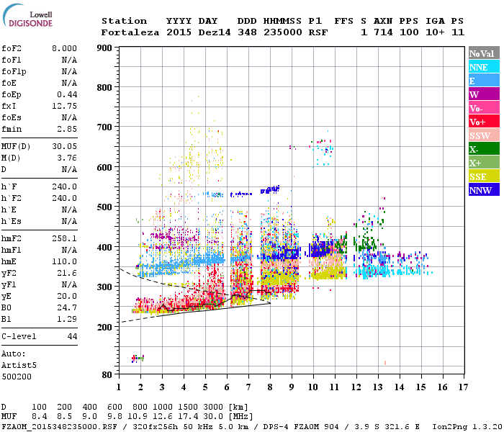Click the X- dark green legend swatch

484,149
